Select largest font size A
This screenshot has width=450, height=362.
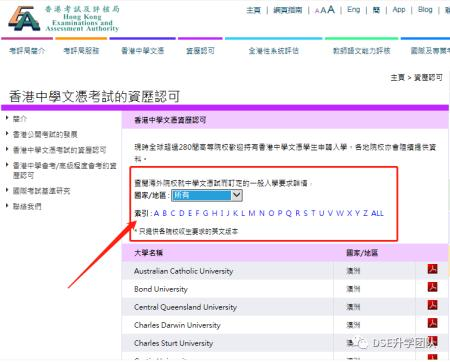(x=331, y=10)
